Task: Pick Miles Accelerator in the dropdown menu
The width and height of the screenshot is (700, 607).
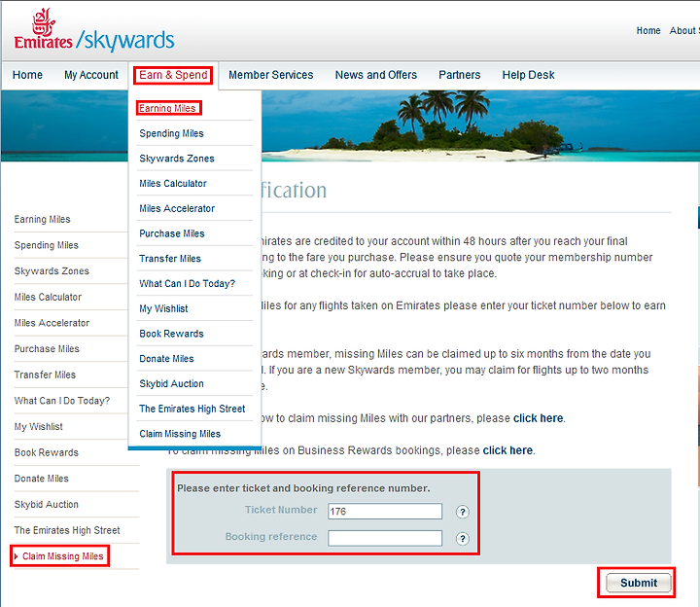Action: pyautogui.click(x=177, y=208)
